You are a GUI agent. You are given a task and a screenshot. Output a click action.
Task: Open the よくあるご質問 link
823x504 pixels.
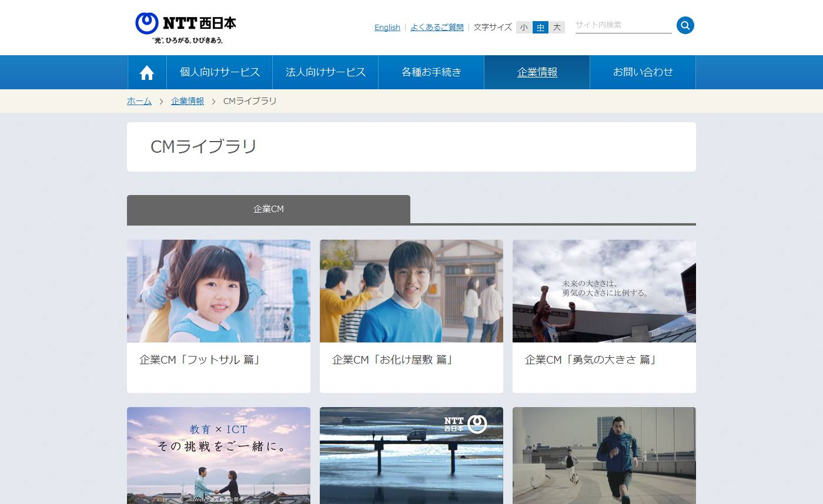tap(437, 28)
